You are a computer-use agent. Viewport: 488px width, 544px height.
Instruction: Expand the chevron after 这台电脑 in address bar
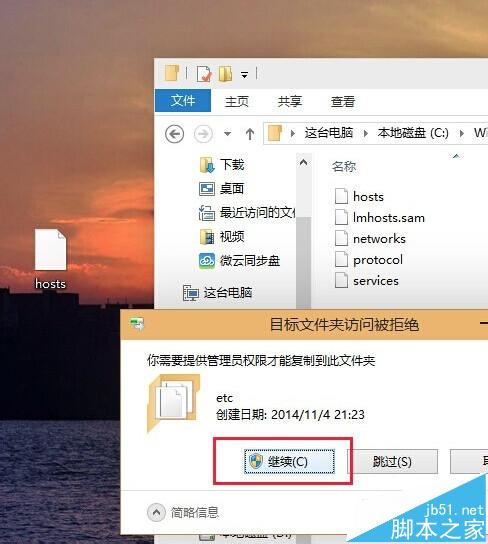[x=366, y=133]
